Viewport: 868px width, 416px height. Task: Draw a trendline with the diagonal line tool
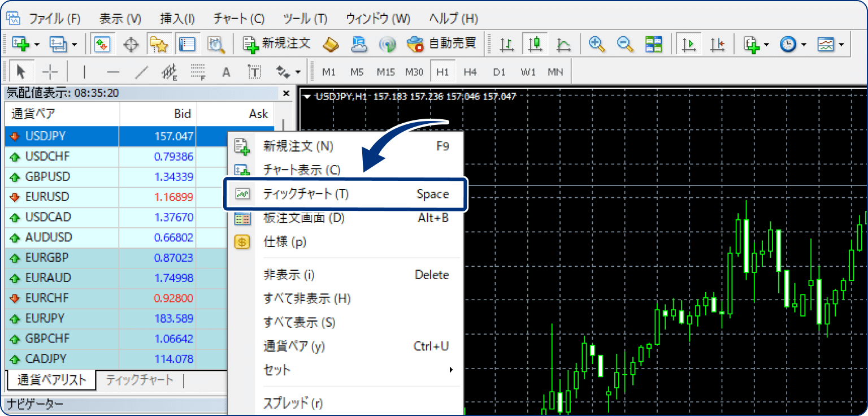pyautogui.click(x=141, y=72)
